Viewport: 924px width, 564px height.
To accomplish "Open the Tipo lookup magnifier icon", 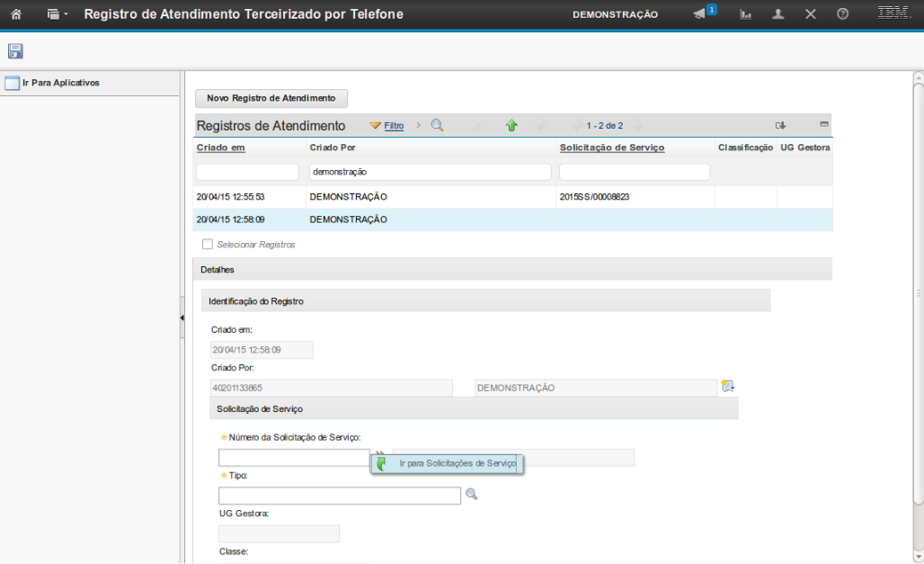I will click(x=471, y=494).
